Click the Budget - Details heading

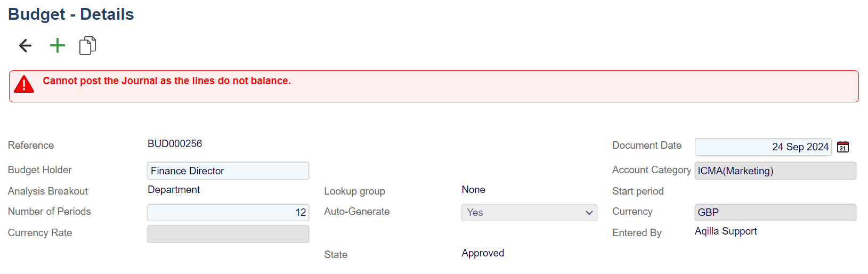coord(71,14)
